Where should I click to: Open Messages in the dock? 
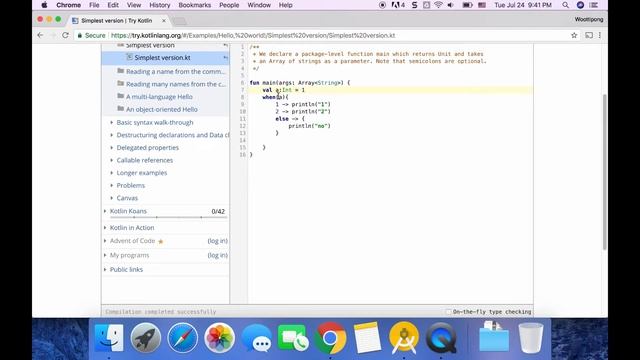[256, 338]
